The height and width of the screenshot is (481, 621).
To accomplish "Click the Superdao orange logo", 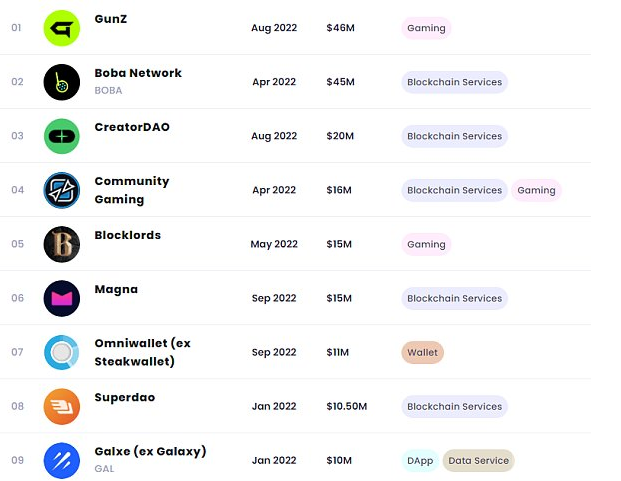I will click(61, 407).
